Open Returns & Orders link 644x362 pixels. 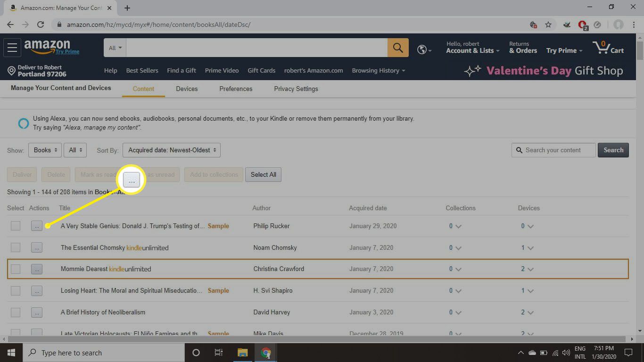(x=523, y=48)
